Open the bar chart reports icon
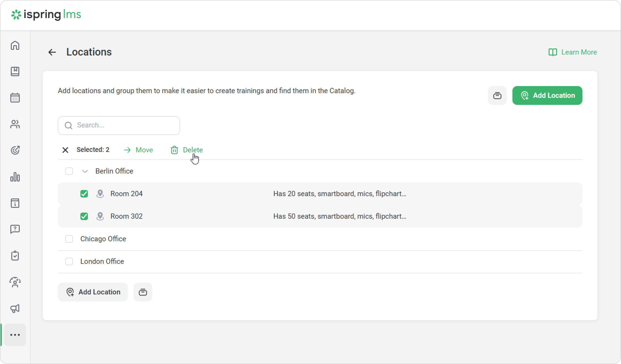The height and width of the screenshot is (364, 621). pyautogui.click(x=15, y=177)
